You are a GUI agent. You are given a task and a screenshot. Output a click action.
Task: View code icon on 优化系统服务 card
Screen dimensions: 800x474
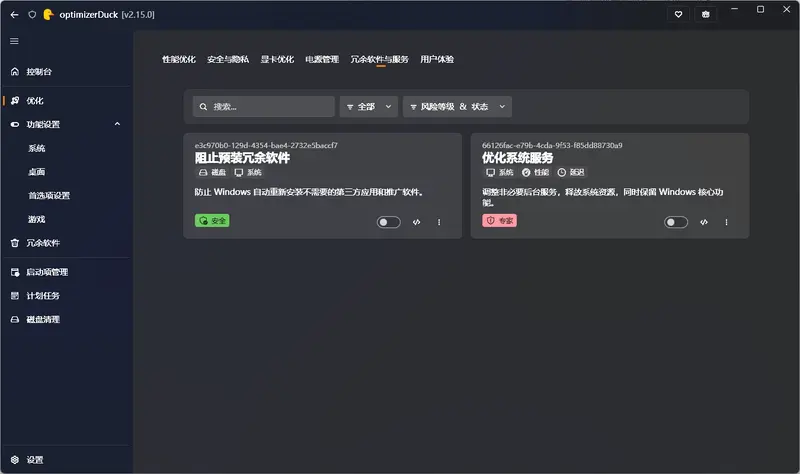[x=704, y=222]
